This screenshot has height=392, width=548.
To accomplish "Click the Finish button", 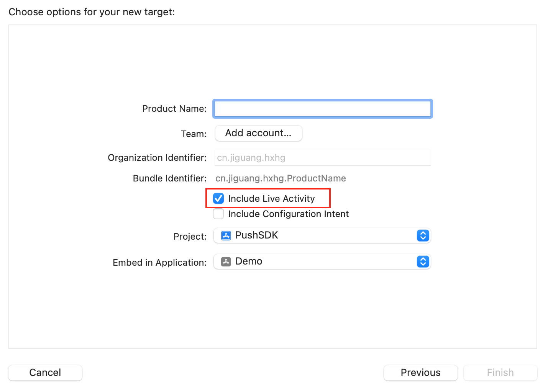I will click(x=500, y=372).
